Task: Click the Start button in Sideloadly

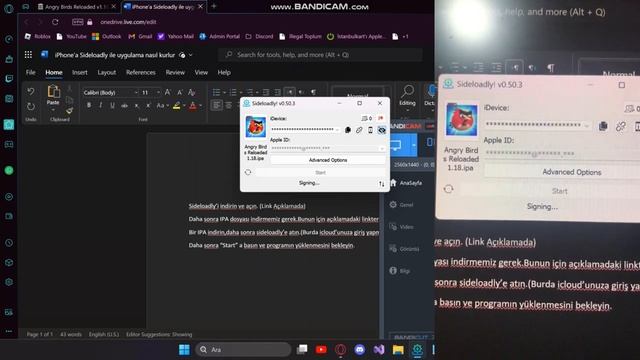Action: point(320,173)
